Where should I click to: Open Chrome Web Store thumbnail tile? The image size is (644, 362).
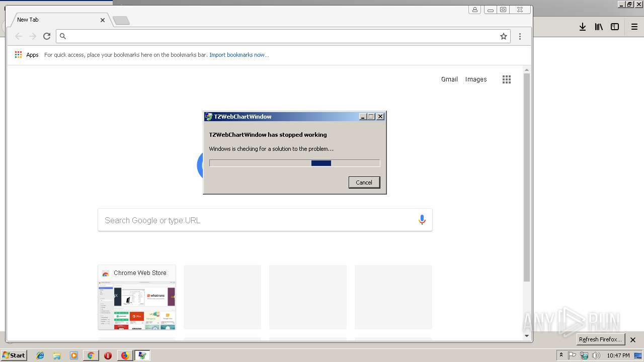pyautogui.click(x=137, y=297)
